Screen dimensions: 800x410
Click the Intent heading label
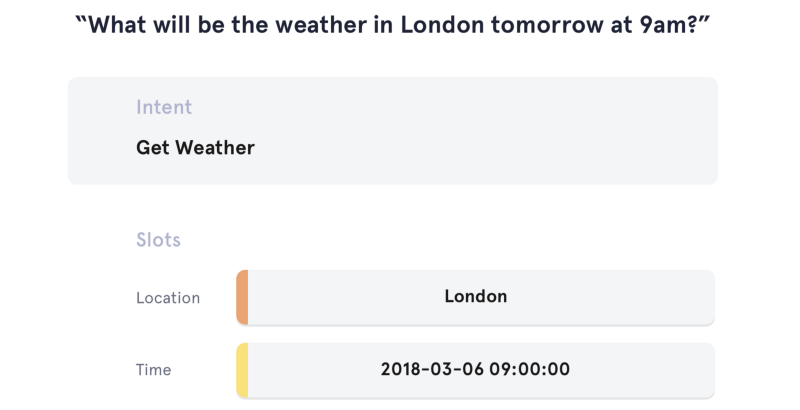pos(164,107)
